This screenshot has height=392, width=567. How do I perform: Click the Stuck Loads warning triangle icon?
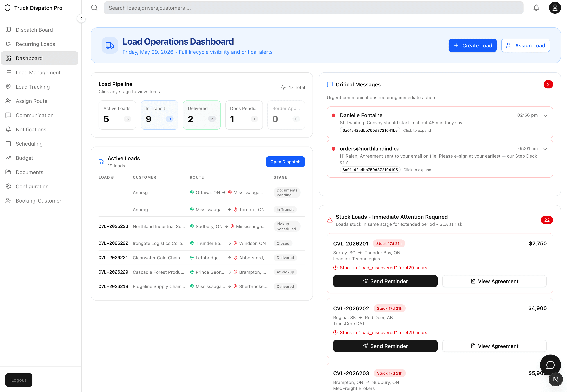(330, 220)
